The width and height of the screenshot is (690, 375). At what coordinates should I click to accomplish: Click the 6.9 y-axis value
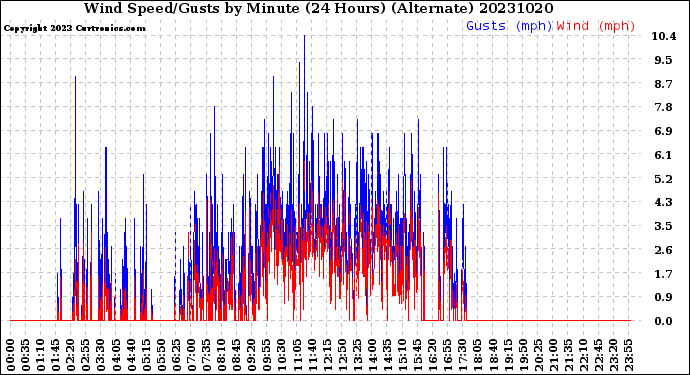[x=664, y=131]
